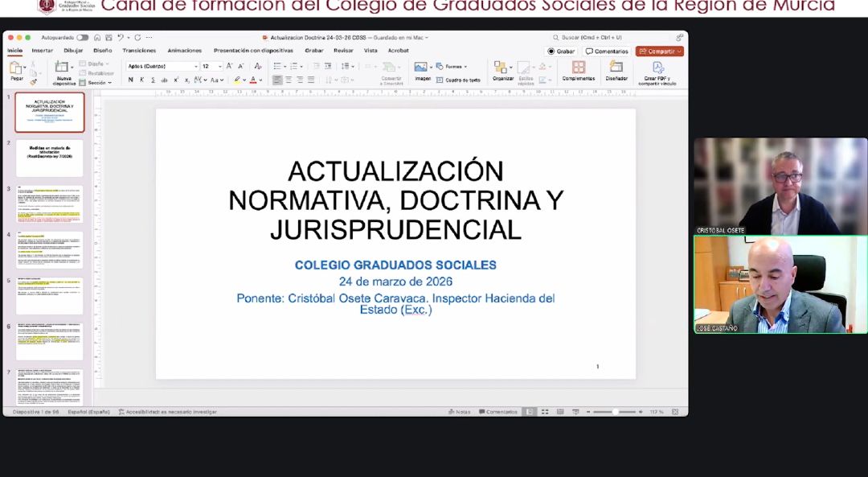This screenshot has width=868, height=477.
Task: Adjust the zoom slider in status bar
Action: [616, 412]
